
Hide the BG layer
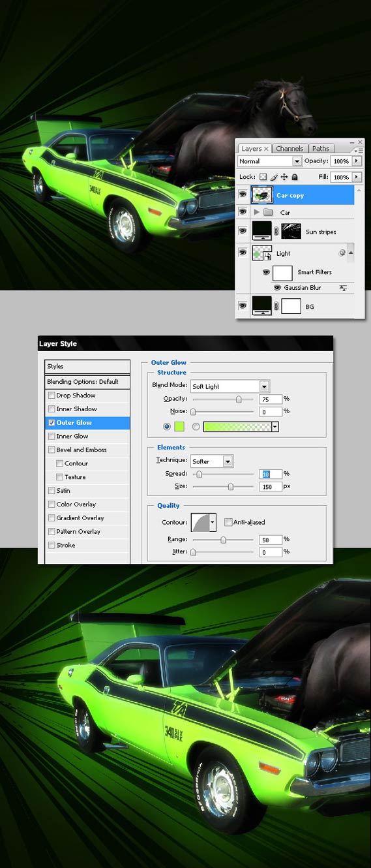(x=243, y=305)
